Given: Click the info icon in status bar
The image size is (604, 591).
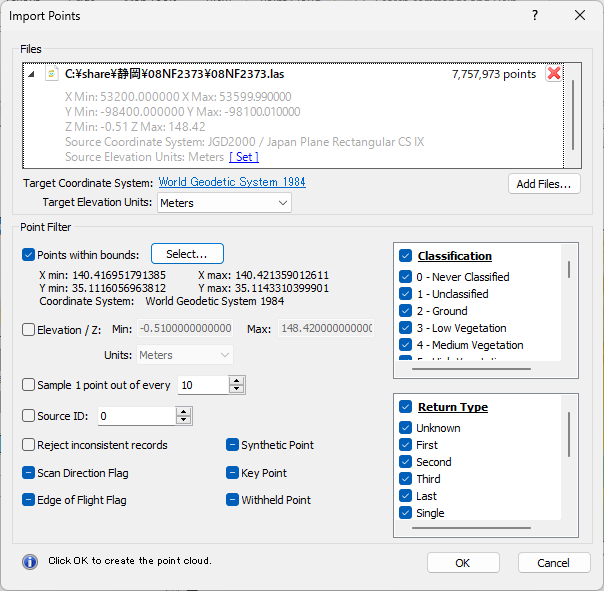Looking at the screenshot, I should point(30,561).
